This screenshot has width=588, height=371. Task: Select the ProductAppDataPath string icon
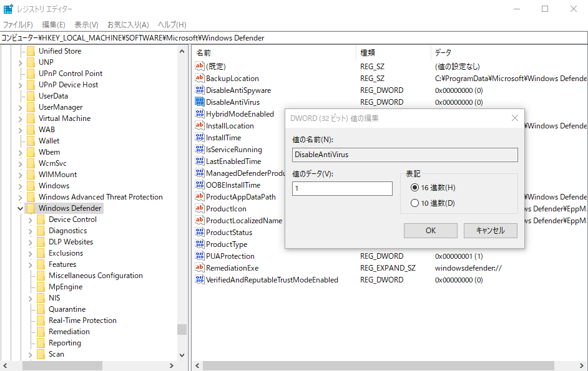[200, 197]
